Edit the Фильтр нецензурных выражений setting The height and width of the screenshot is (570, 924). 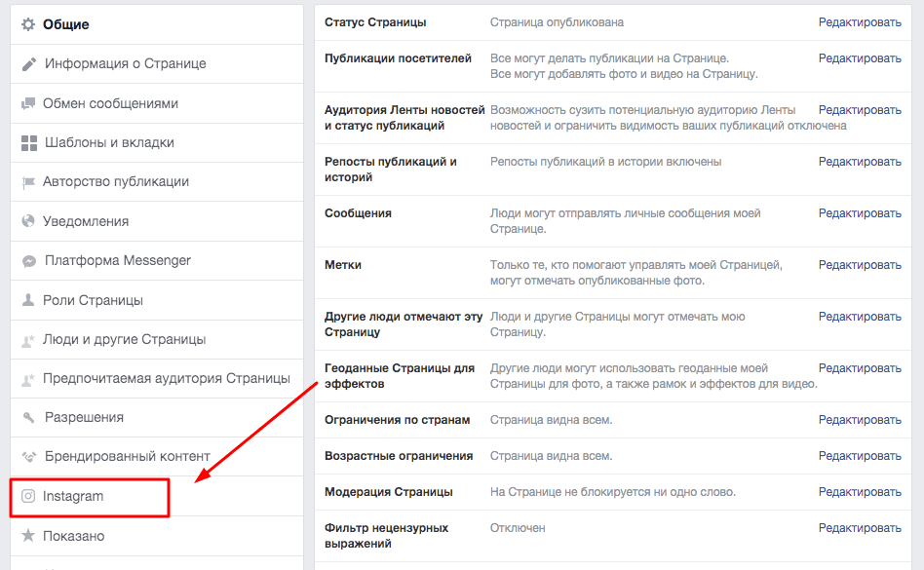(860, 528)
